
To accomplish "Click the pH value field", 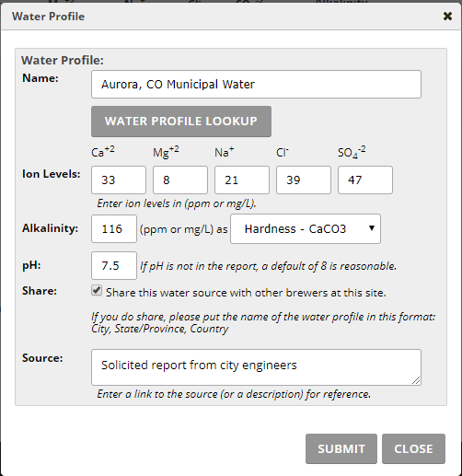I will [x=114, y=266].
